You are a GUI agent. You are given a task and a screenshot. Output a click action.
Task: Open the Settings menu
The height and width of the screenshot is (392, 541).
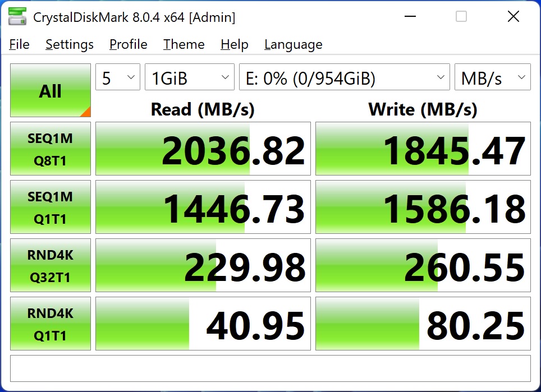70,44
